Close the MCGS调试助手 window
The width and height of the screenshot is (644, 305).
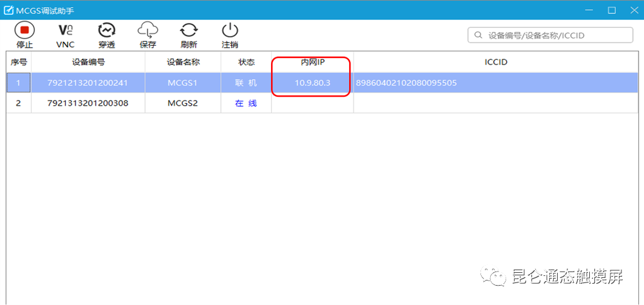(x=634, y=10)
